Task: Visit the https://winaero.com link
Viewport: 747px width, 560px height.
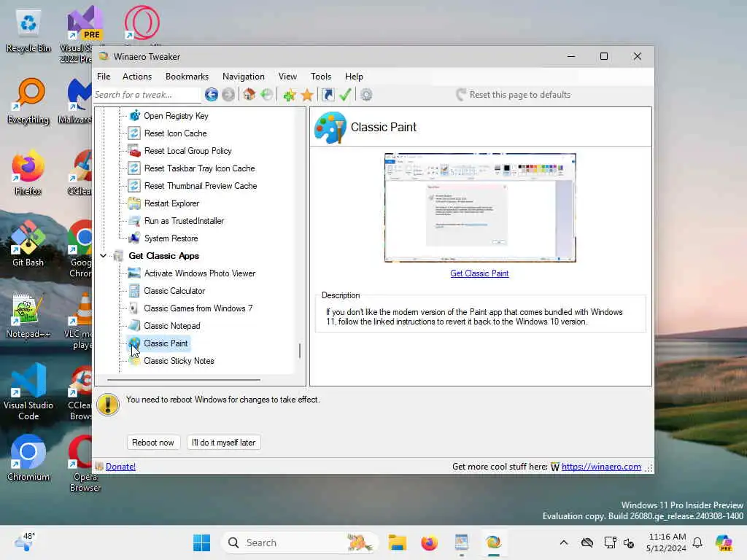Action: click(601, 467)
